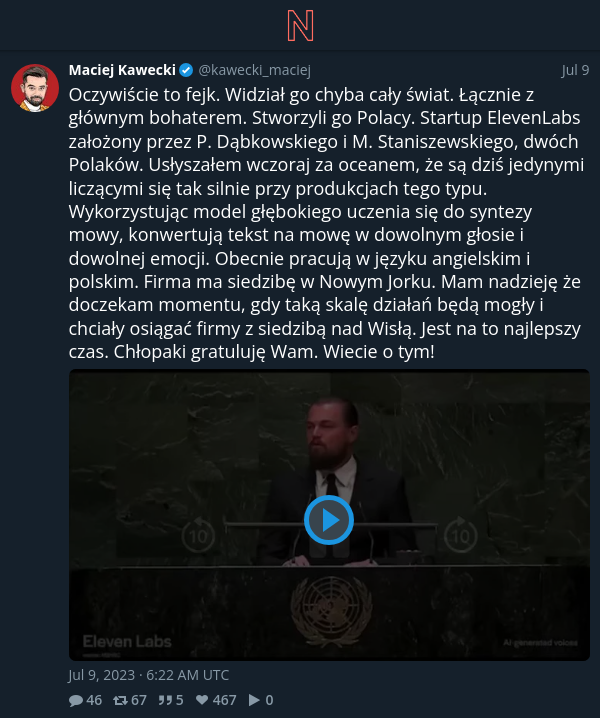Click the retweets icon showing 67
600x718 pixels.
point(120,700)
